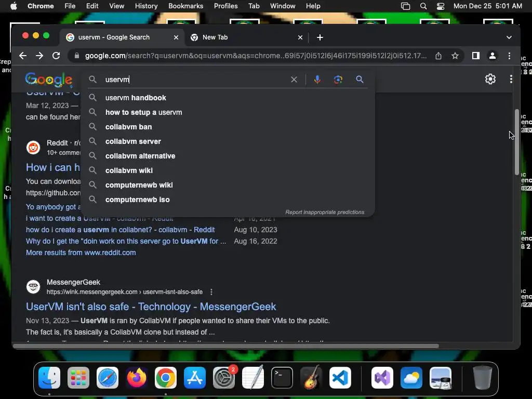Screen dimensions: 532x399
Task: Click the vertical page scrollbar
Action: pos(517,142)
